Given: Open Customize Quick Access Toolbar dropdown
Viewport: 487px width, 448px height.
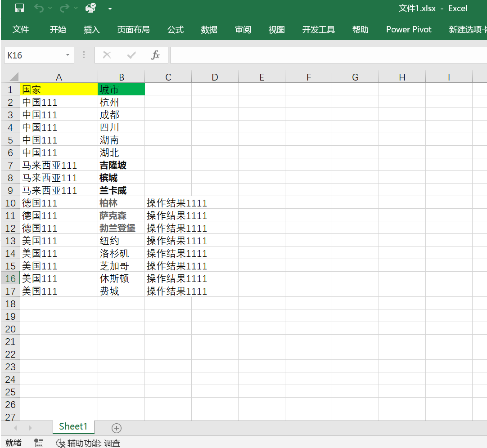Looking at the screenshot, I should [110, 8].
